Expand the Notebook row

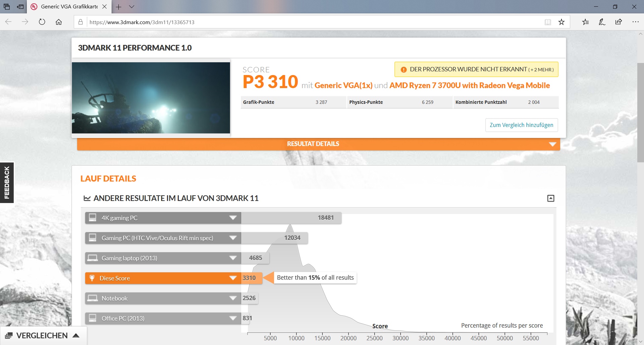(x=233, y=298)
